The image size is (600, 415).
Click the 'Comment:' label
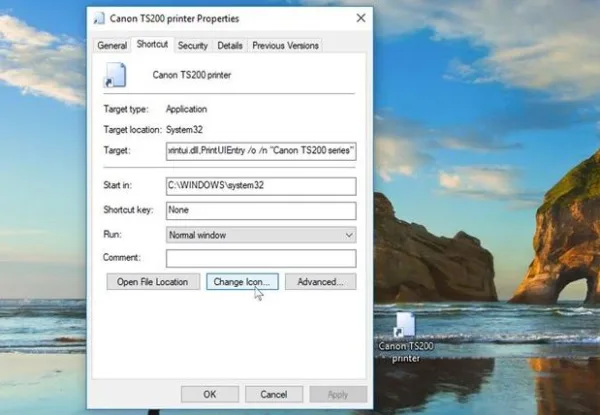point(122,257)
